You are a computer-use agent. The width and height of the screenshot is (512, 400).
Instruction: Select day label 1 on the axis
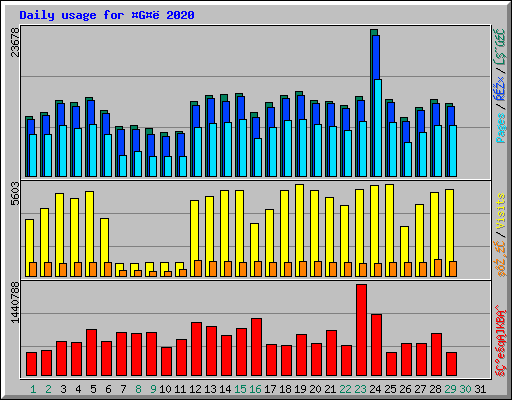point(33,389)
